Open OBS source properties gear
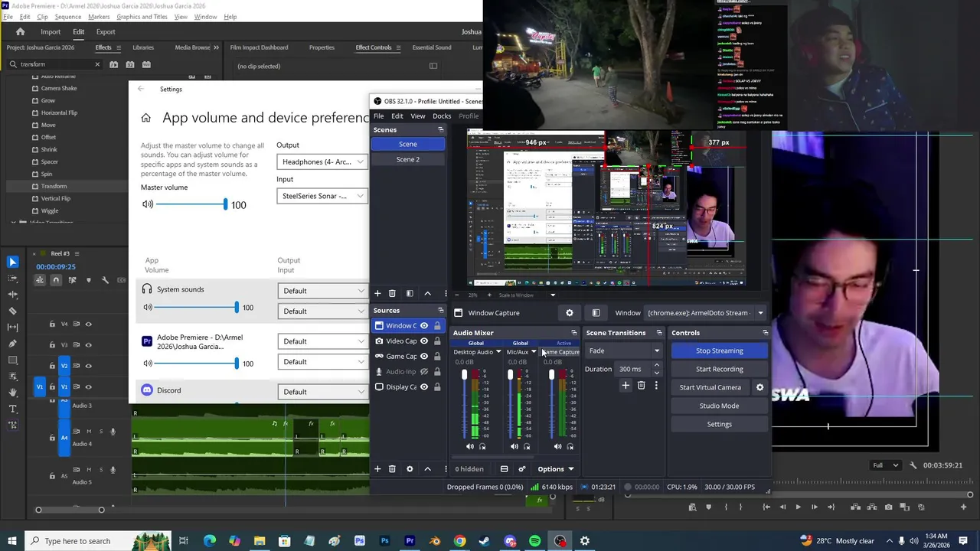Screen dimensions: 980x551 (x=410, y=468)
